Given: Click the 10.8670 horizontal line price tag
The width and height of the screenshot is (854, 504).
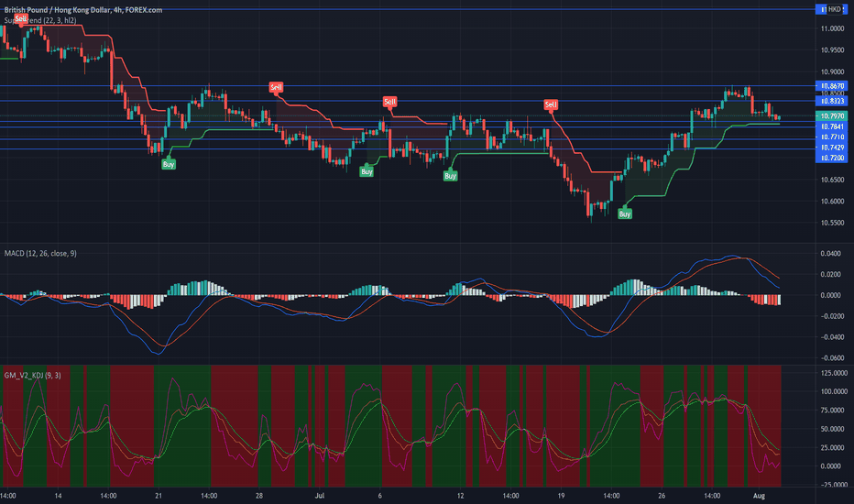Looking at the screenshot, I should tap(832, 86).
